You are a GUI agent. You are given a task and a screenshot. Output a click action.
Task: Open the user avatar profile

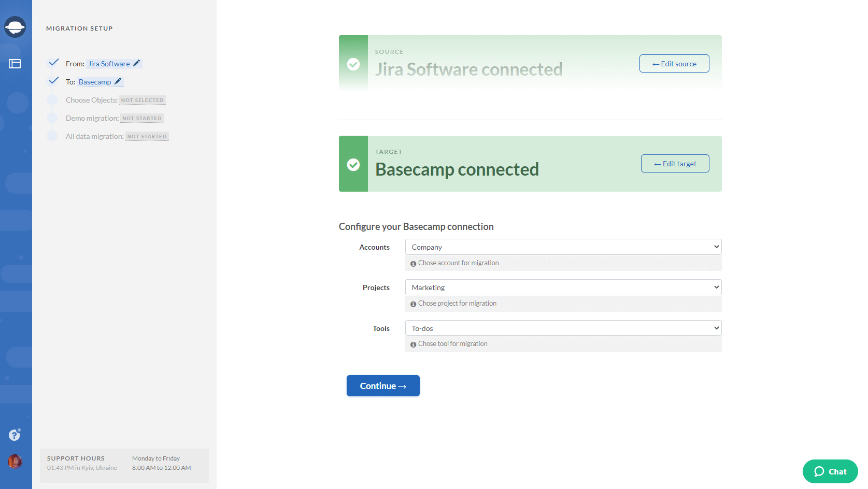15,461
